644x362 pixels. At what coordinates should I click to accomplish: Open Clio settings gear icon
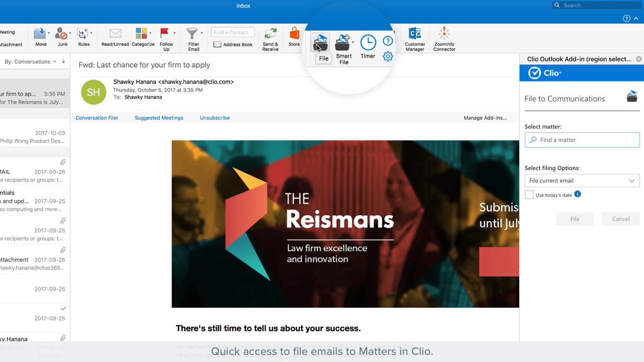[x=388, y=57]
